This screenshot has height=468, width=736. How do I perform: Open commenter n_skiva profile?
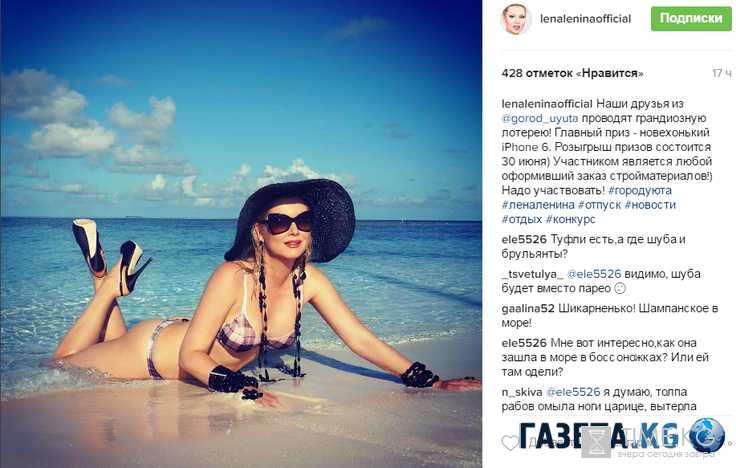522,391
